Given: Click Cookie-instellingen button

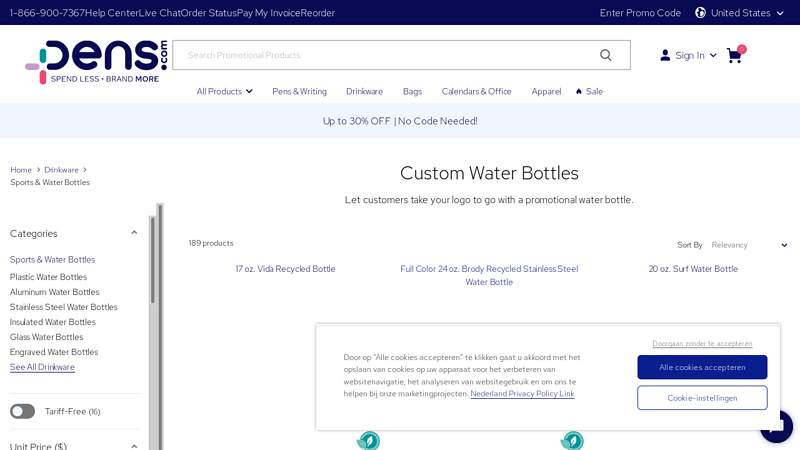Looking at the screenshot, I should 702,398.
